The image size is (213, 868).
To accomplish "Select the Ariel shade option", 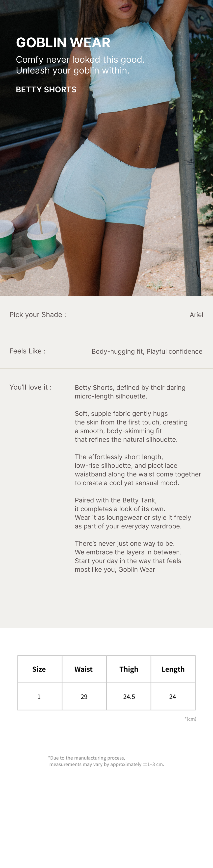I will pyautogui.click(x=196, y=315).
